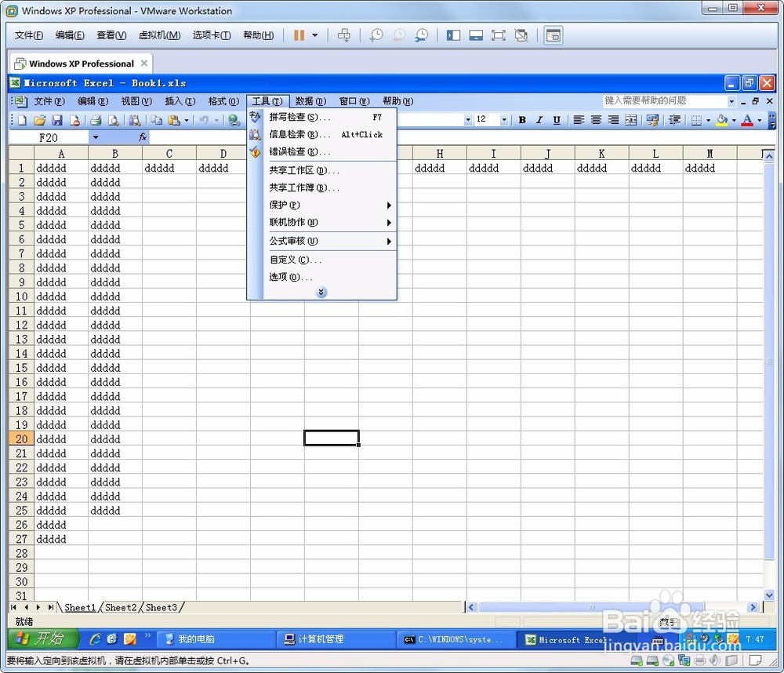Click the Undo arrow icon
Viewport: 784px width, 673px height.
pos(204,120)
